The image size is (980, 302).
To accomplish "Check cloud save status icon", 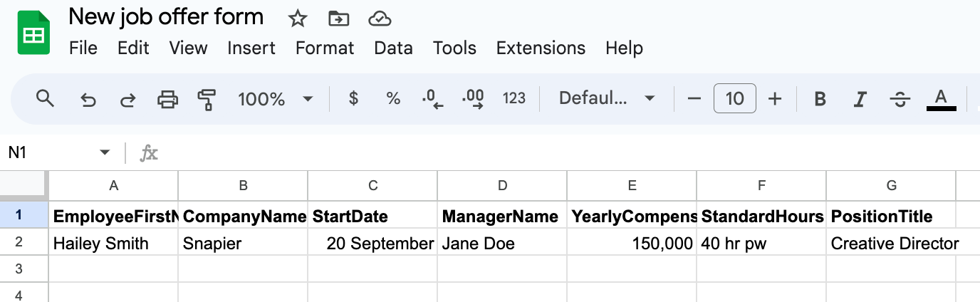I will 380,19.
